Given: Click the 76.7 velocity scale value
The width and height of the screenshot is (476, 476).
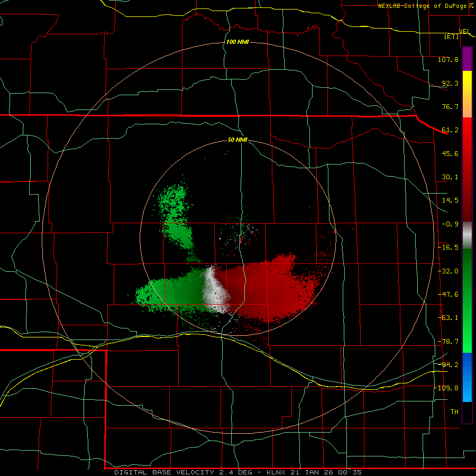Looking at the screenshot, I should click(x=450, y=106).
